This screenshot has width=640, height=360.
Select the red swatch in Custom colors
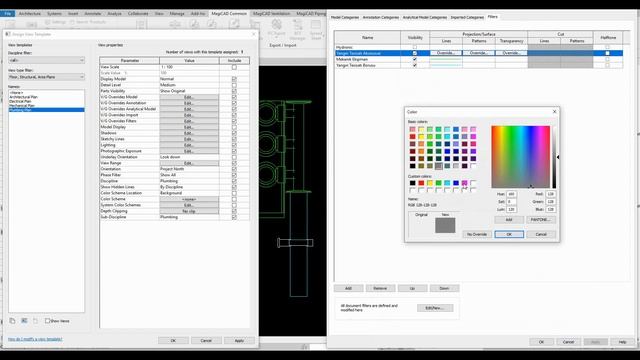(x=421, y=183)
